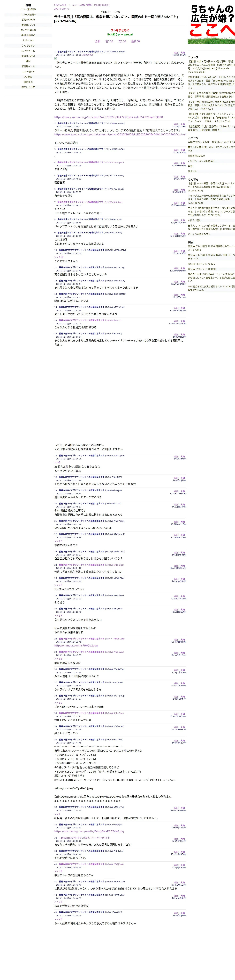The width and height of the screenshot is (235, 980).
Task: Show previous 100 posts via 前100
Action: pyautogui.click(x=109, y=41)
